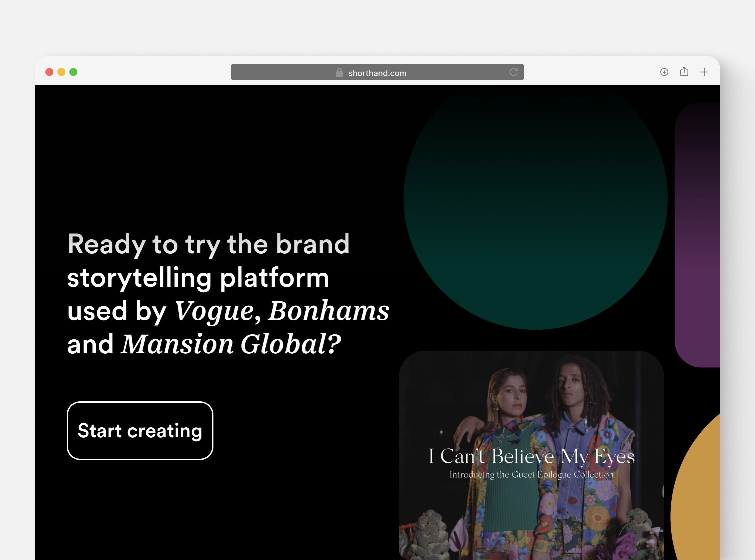Image resolution: width=755 pixels, height=560 pixels.
Task: Maximize window using green button
Action: 73,72
